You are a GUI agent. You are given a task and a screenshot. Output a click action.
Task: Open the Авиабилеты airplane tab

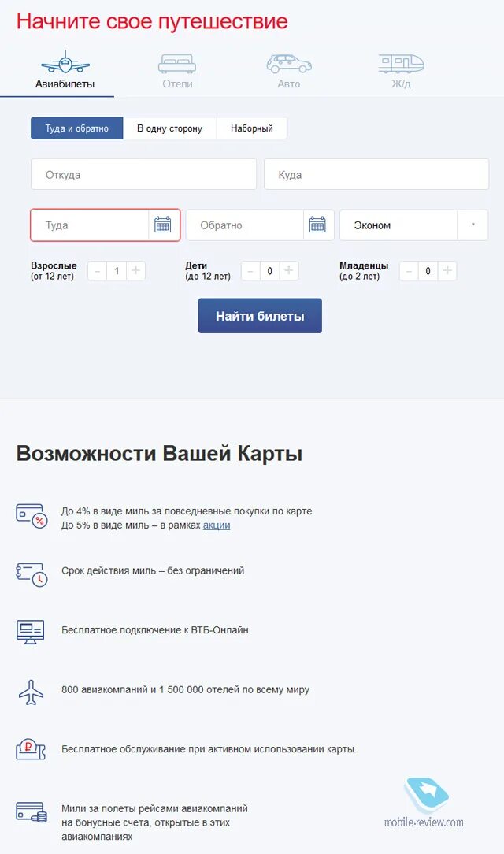[x=65, y=71]
